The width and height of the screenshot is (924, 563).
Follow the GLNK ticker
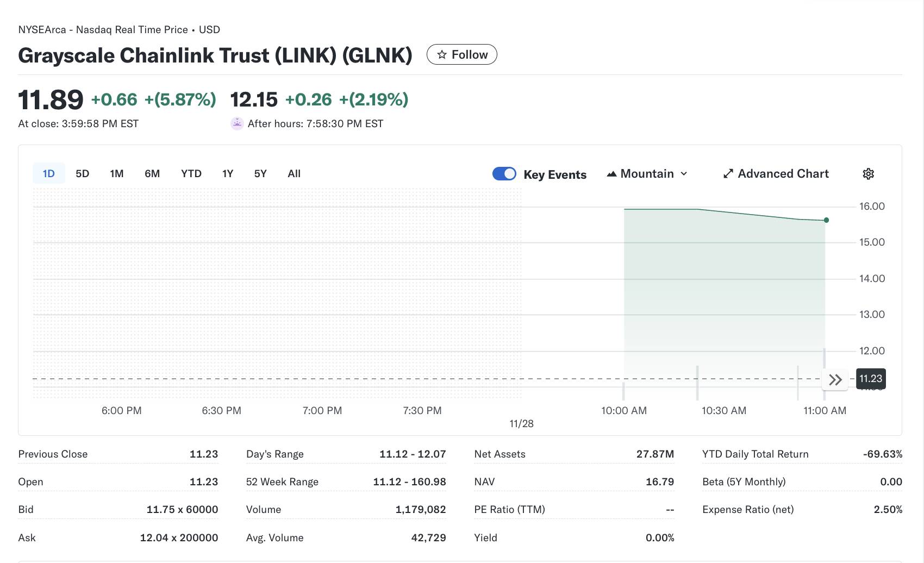coord(461,54)
